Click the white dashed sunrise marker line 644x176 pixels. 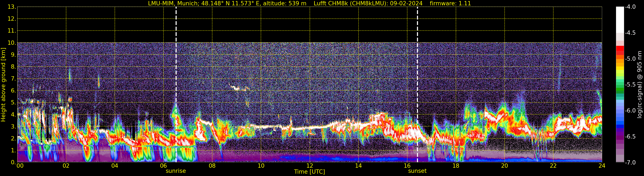coord(176,85)
